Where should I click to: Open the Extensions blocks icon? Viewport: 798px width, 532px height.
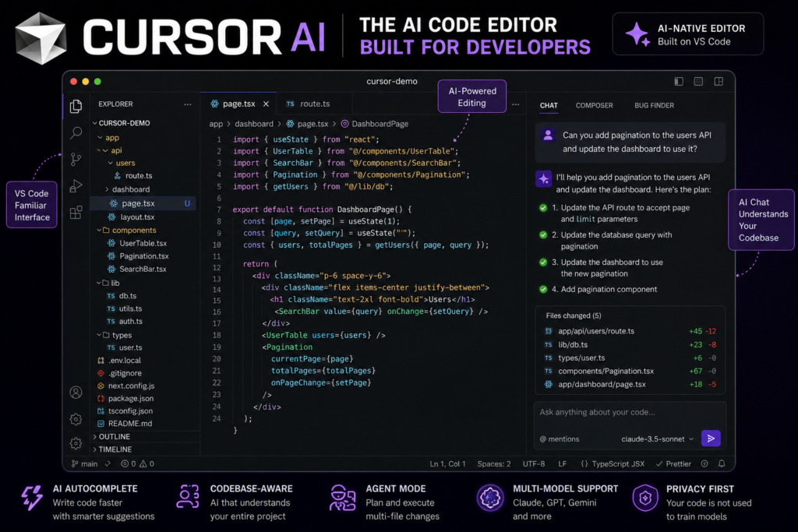click(x=76, y=212)
